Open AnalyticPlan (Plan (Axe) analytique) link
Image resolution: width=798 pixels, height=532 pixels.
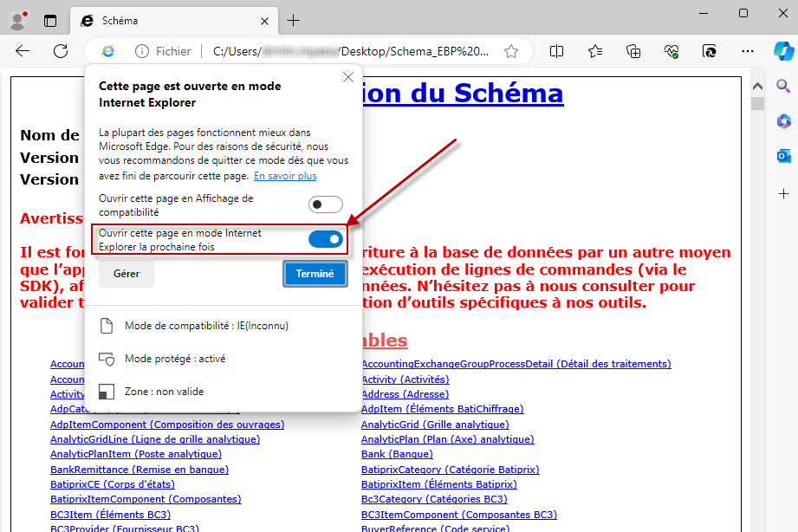click(448, 439)
